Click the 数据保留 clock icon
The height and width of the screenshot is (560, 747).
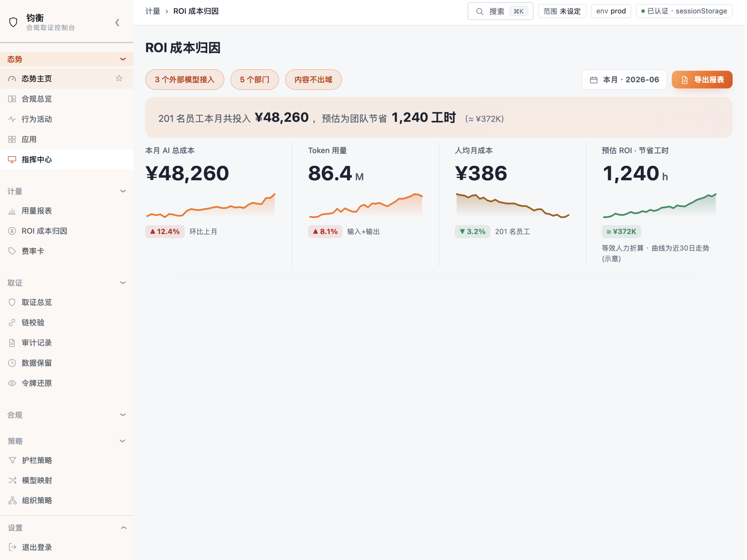click(x=12, y=363)
